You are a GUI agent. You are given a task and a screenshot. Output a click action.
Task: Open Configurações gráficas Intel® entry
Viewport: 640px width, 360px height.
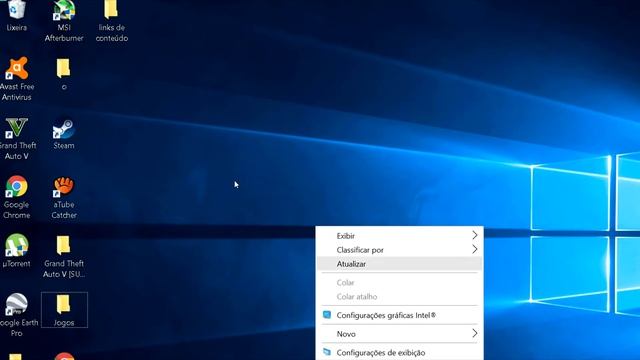coord(400,315)
